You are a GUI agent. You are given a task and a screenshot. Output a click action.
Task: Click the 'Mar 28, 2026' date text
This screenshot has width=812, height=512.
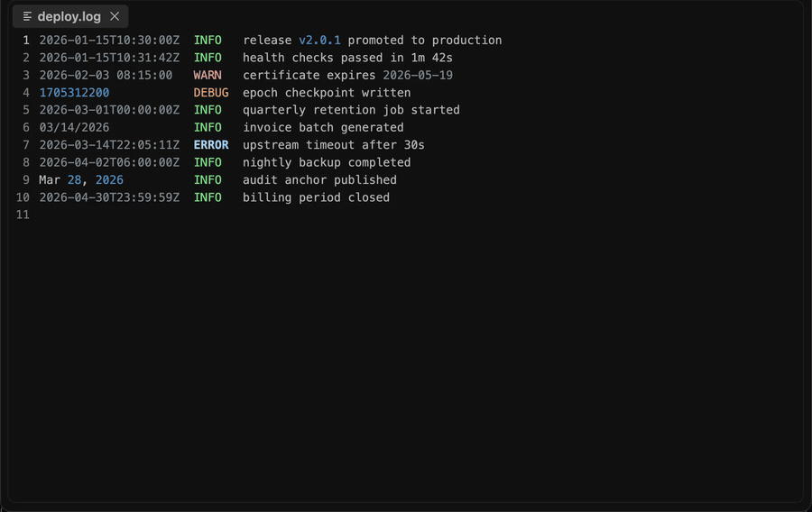tap(81, 180)
